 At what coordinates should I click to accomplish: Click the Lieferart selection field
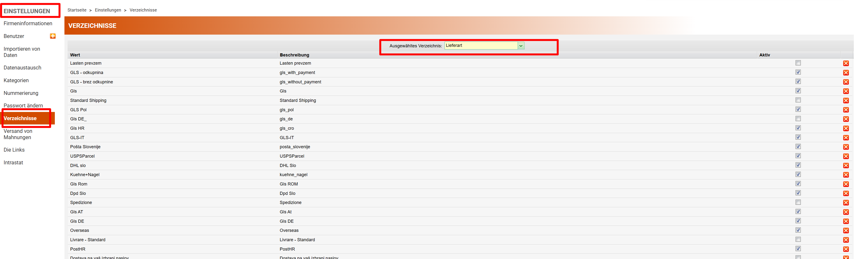[x=481, y=46]
